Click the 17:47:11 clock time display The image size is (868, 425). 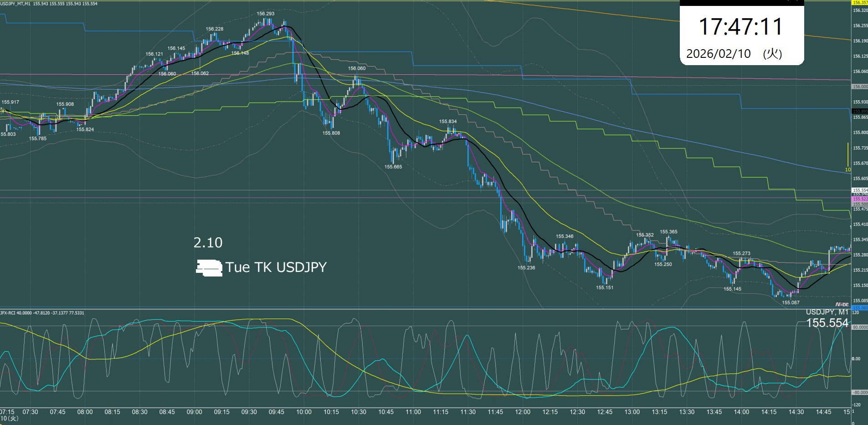[741, 26]
